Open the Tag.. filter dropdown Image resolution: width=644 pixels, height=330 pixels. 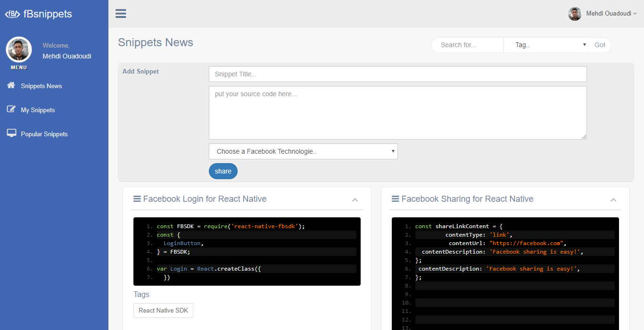pyautogui.click(x=547, y=45)
